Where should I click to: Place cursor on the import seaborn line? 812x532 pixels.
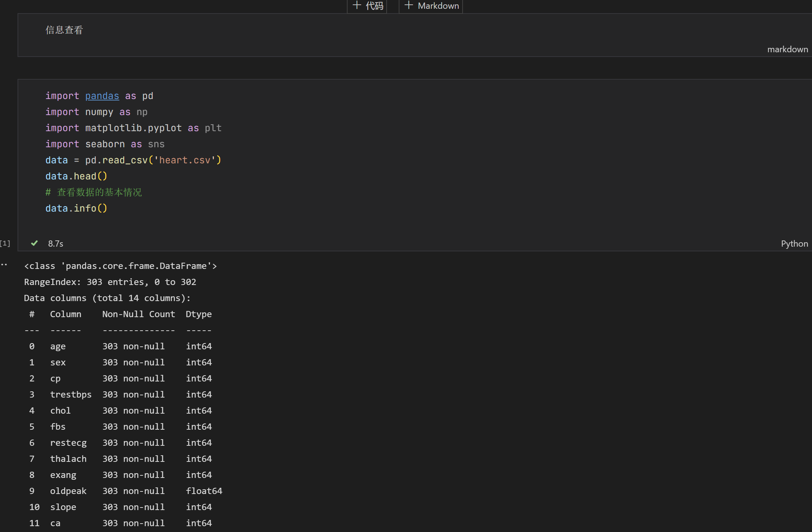[105, 144]
